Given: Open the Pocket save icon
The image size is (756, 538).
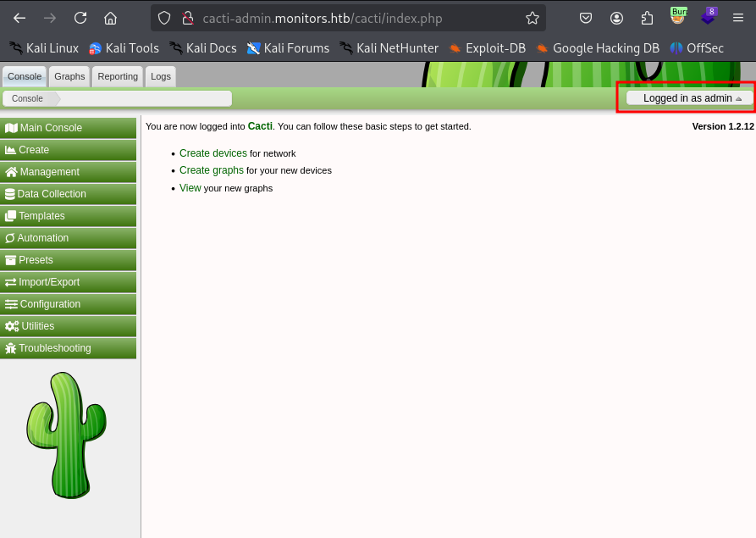Looking at the screenshot, I should 586,19.
